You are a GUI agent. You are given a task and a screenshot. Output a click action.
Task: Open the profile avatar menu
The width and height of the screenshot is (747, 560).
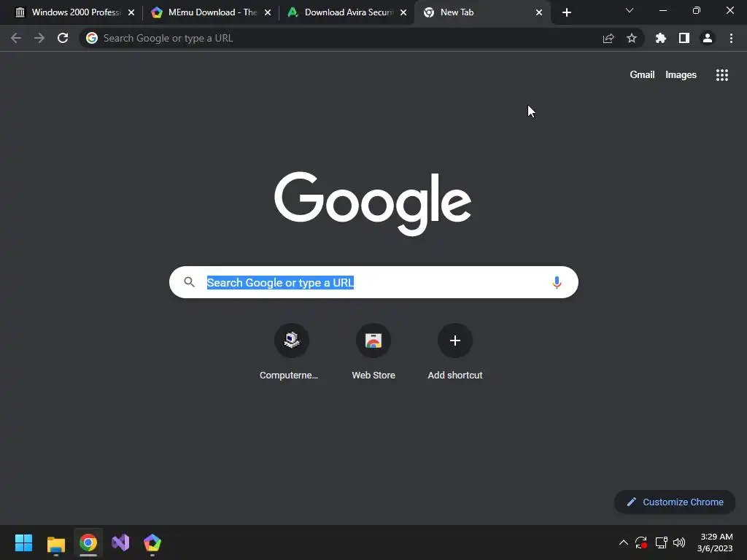[708, 38]
